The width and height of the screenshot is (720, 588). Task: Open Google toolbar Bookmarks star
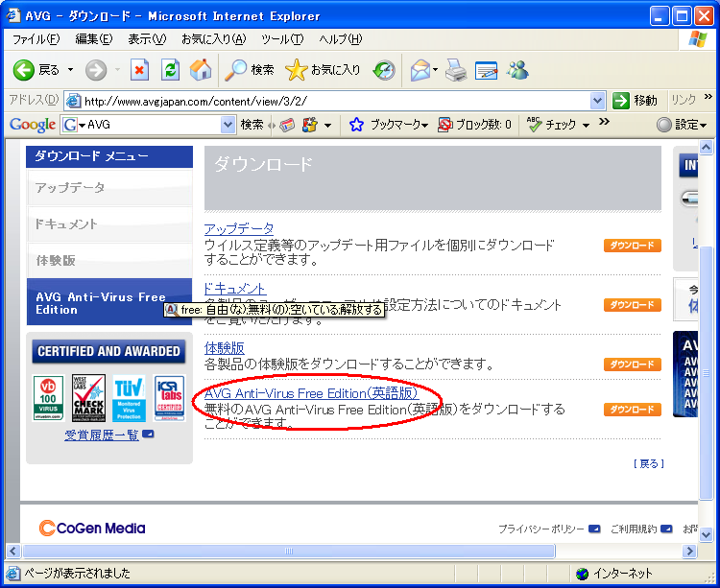coord(356,125)
